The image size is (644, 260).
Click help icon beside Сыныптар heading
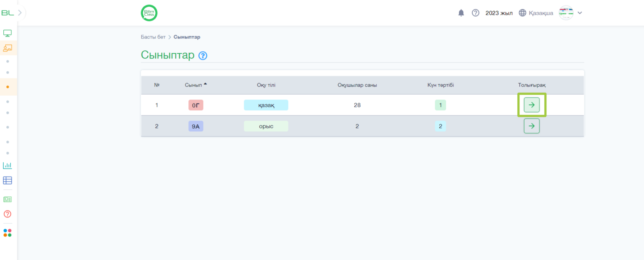[x=203, y=55]
